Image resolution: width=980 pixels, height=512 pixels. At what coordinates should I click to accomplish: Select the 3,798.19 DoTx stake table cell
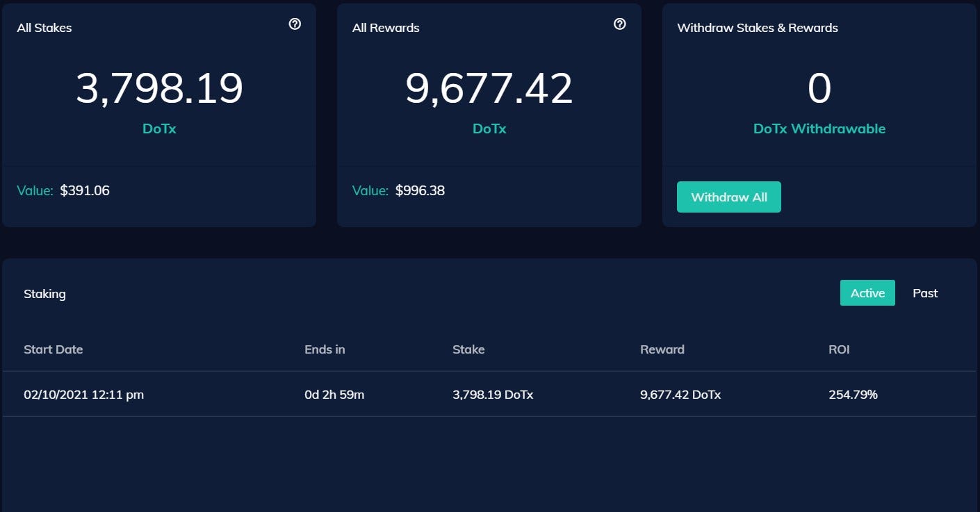(x=493, y=395)
